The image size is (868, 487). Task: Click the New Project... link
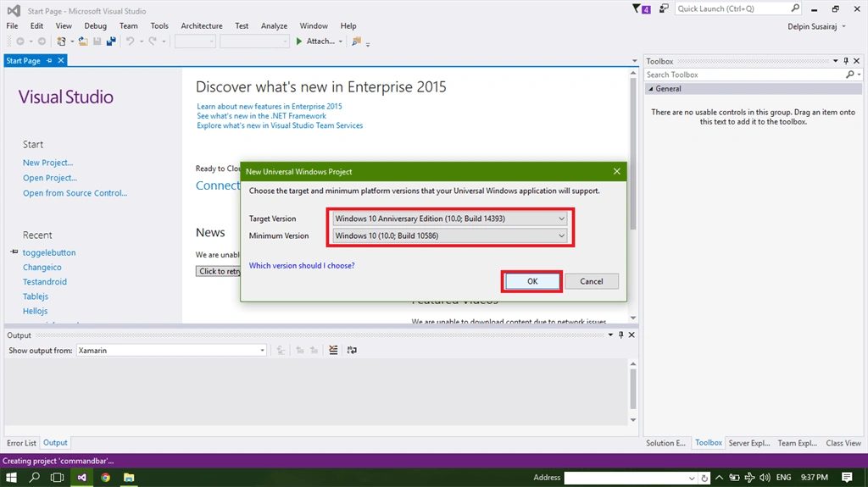[x=48, y=163]
